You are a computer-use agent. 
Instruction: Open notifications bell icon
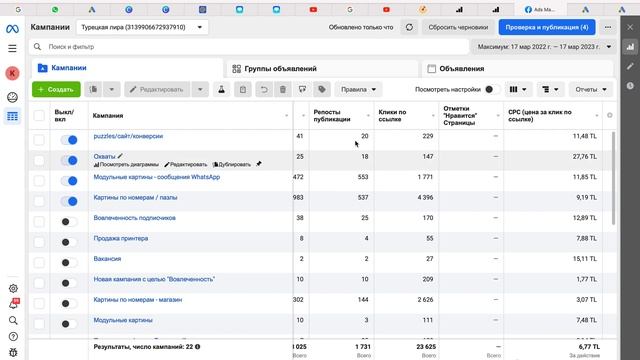[x=13, y=304]
